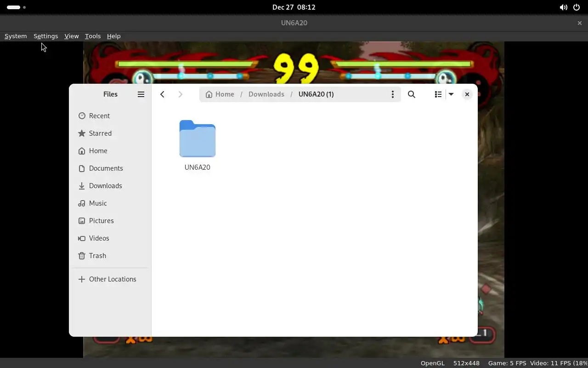Open the Files hamburger main menu
Screen dimensions: 588x368
pyautogui.click(x=141, y=94)
